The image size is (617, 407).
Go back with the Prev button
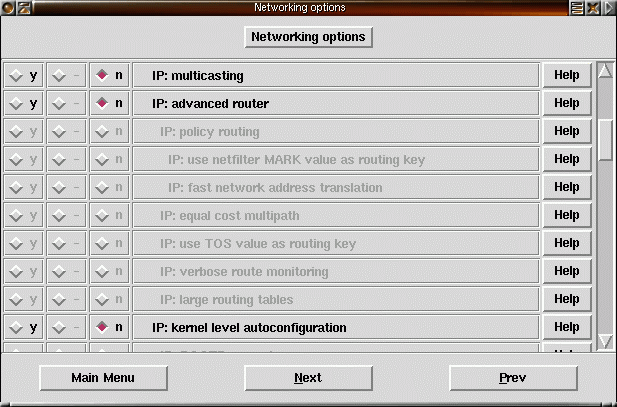click(513, 378)
